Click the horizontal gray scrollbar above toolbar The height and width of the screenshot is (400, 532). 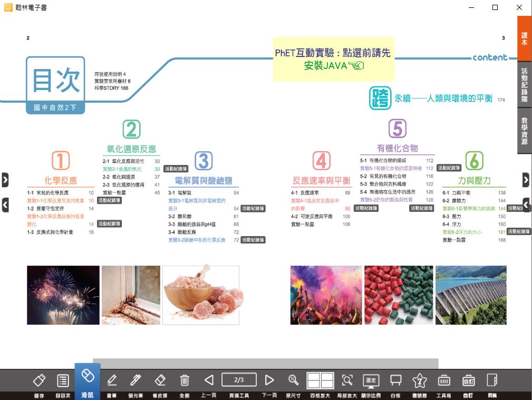pos(266,363)
